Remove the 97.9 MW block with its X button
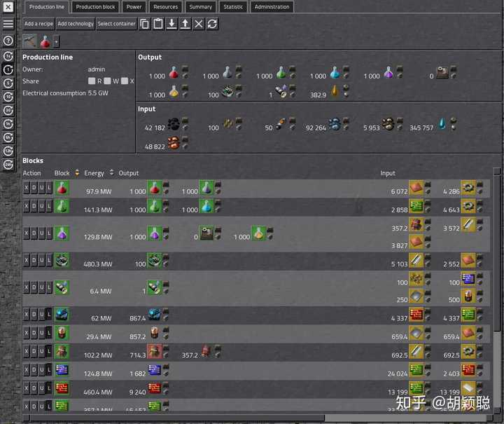The height and width of the screenshot is (424, 504). 27,188
